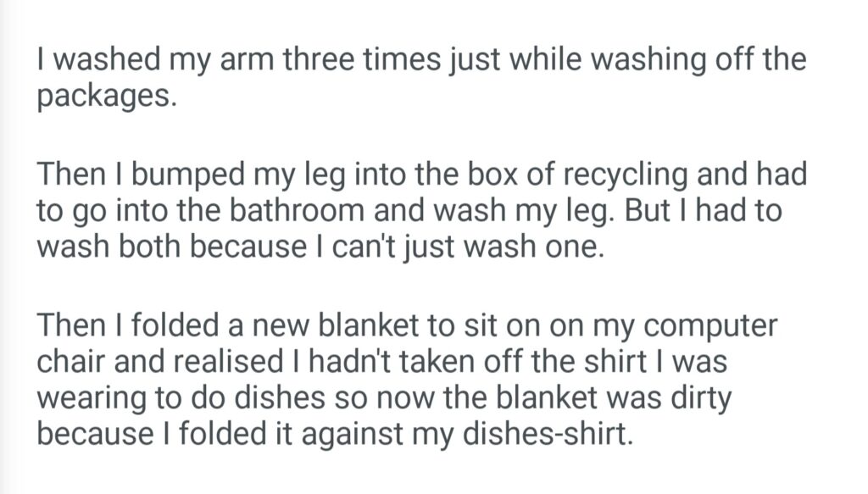Click the word "bumped" in the second paragraph
This screenshot has width=868, height=494.
point(186,176)
